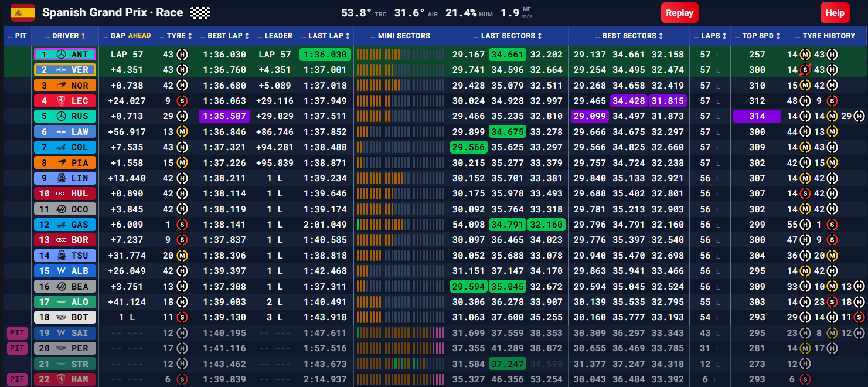This screenshot has height=387, width=868.
Task: Click the Cadillac logo on BOT's driver tag
Action: pyautogui.click(x=61, y=317)
